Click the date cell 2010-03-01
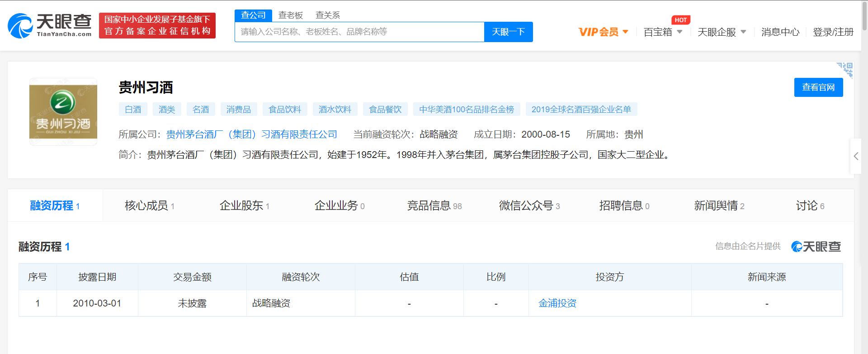 point(97,303)
